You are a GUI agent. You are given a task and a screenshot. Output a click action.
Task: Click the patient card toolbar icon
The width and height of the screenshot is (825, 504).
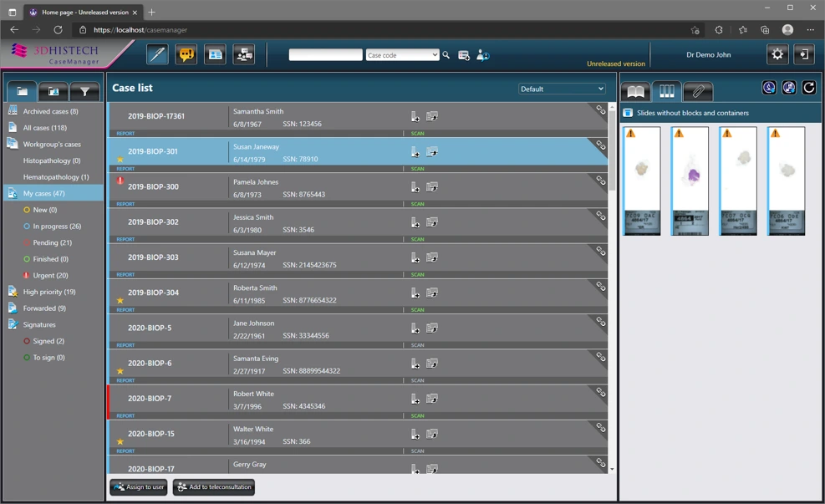click(215, 54)
